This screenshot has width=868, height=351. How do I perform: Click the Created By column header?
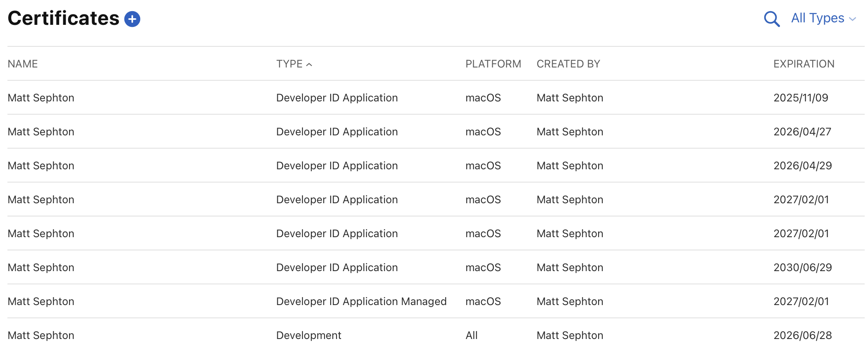568,64
